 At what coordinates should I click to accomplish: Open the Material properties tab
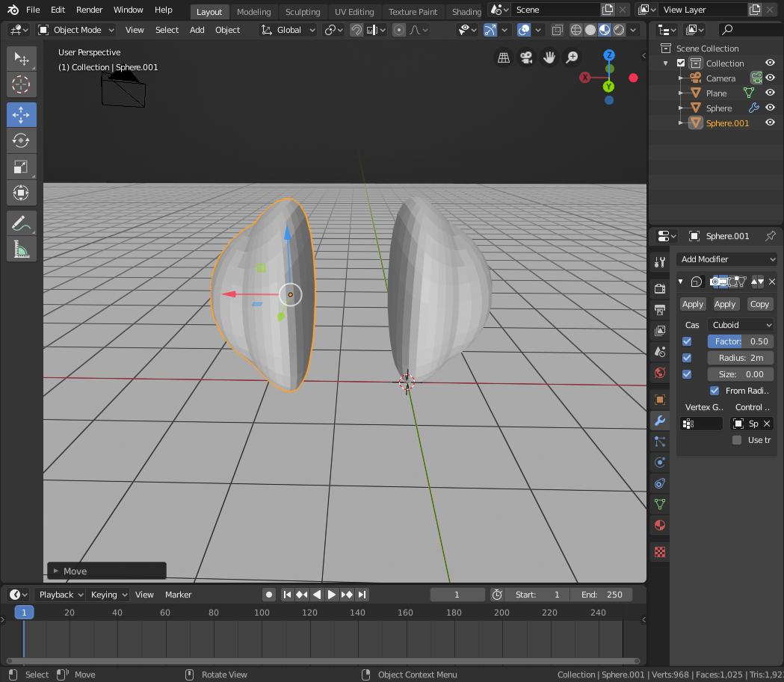pos(660,526)
